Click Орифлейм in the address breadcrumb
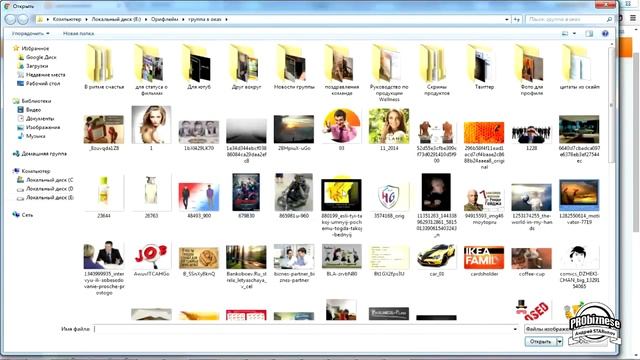This screenshot has height=360, width=640. 164,19
